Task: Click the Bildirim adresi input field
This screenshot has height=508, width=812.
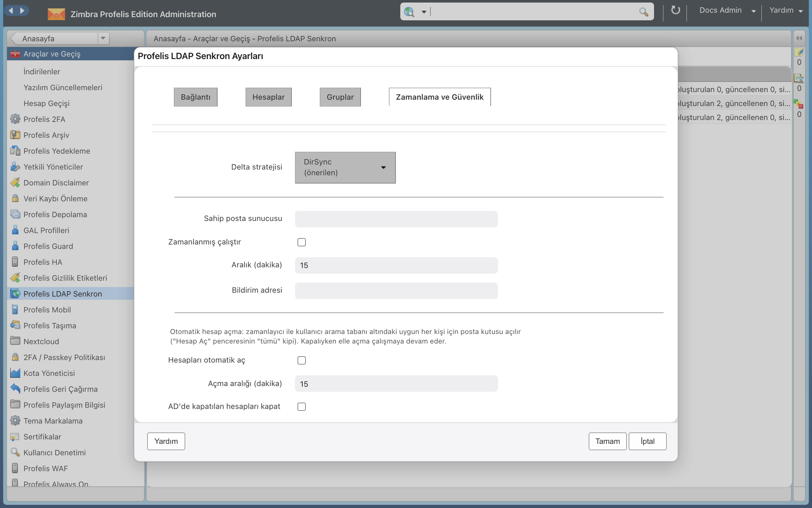Action: coord(396,291)
